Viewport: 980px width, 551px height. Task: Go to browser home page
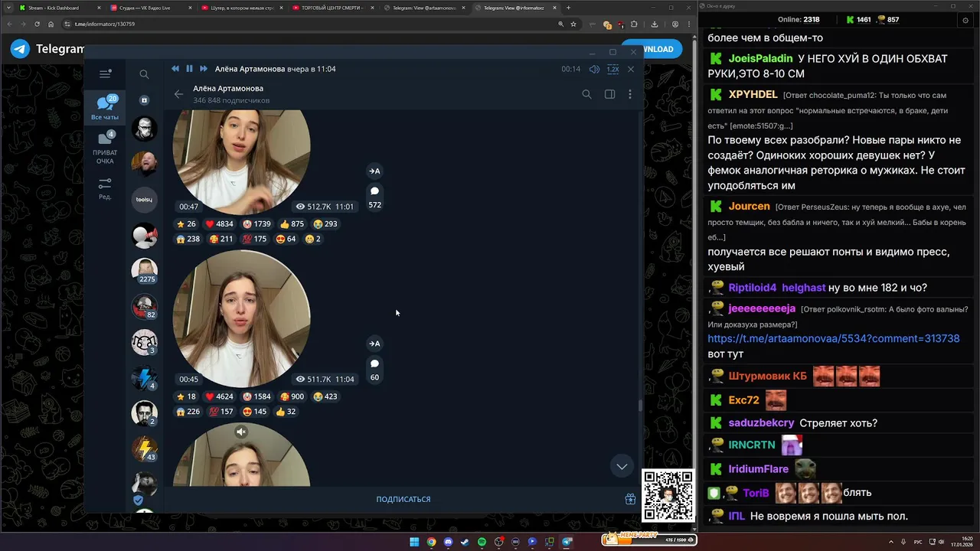click(51, 24)
